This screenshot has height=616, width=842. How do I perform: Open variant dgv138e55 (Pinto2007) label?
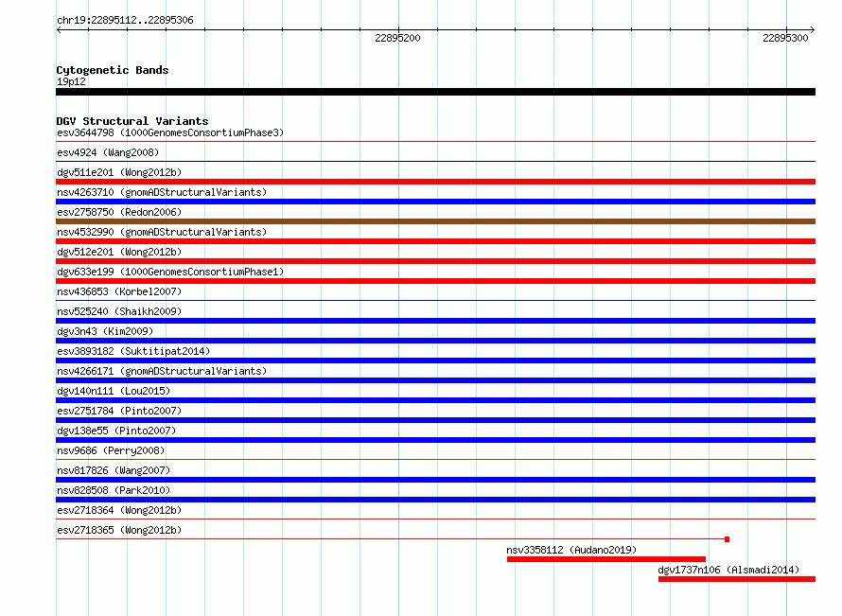pos(116,431)
